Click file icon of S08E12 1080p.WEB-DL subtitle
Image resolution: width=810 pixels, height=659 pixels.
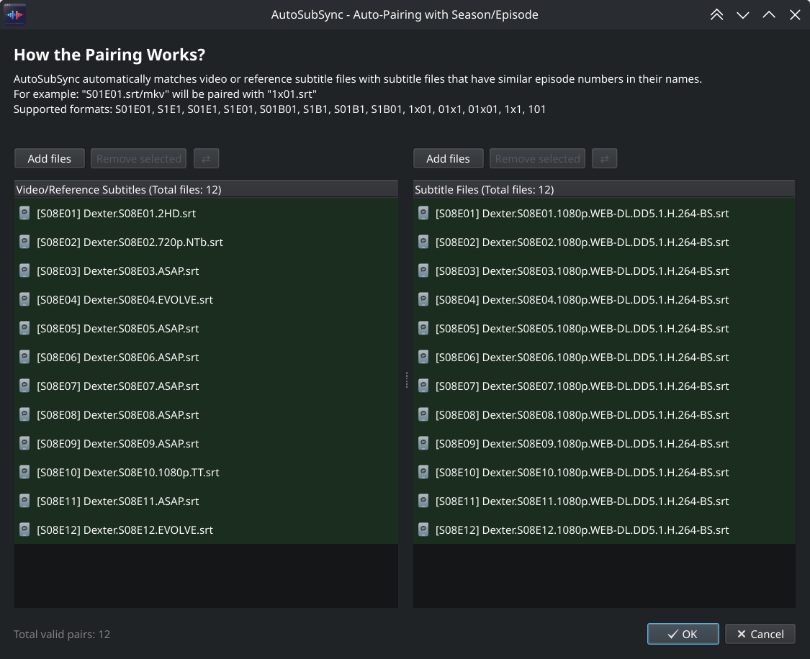click(x=423, y=529)
